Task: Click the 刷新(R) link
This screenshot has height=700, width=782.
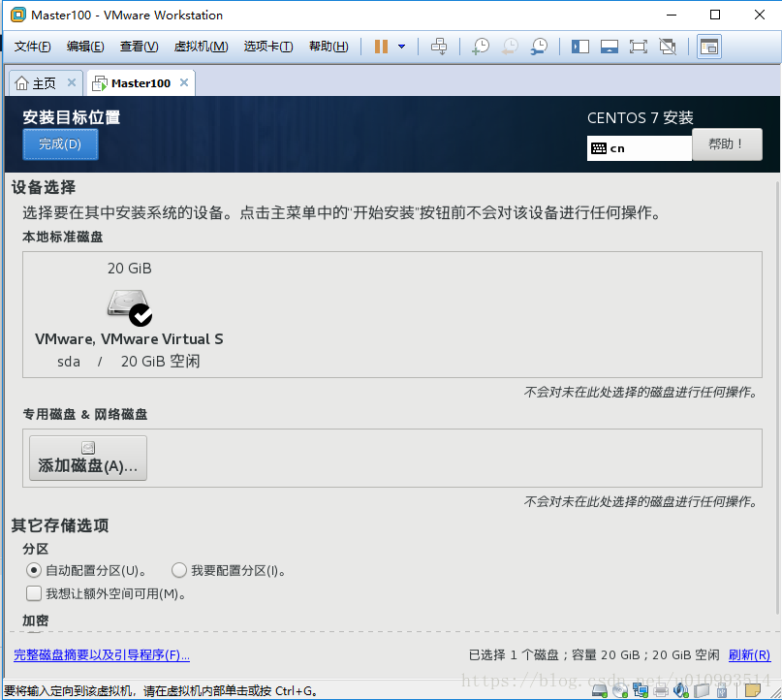Action: [749, 654]
